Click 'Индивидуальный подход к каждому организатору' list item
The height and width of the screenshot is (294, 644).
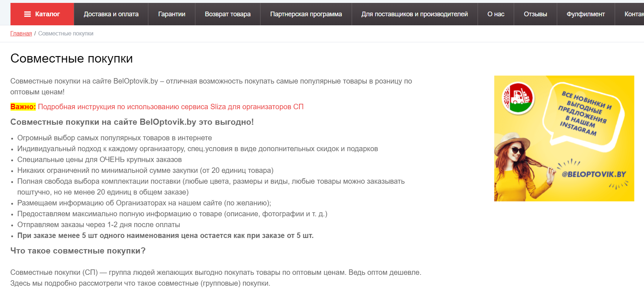point(198,149)
